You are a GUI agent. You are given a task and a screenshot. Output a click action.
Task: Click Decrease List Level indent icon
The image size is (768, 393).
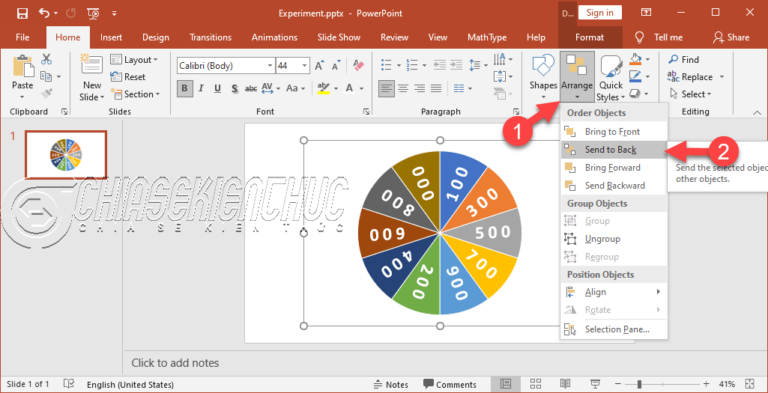439,65
